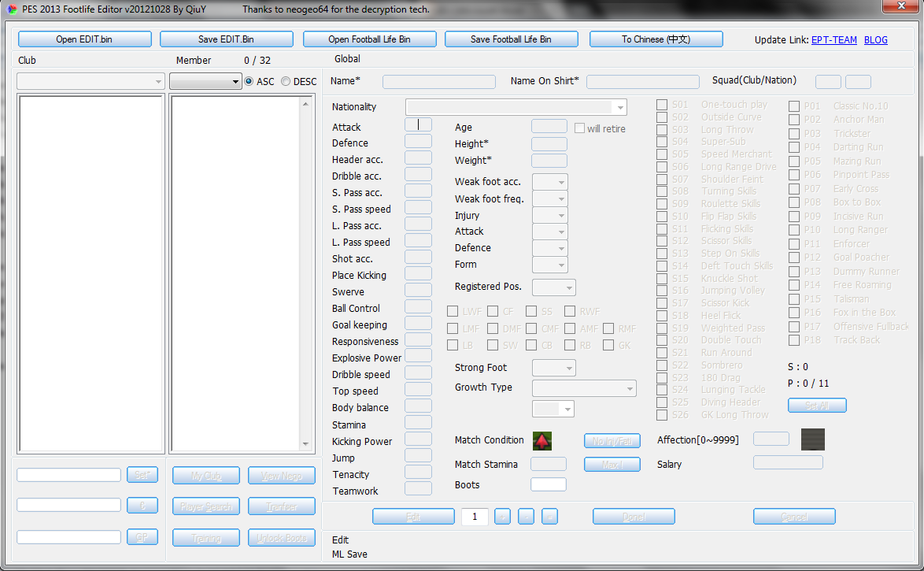Click the Attack stat input box

point(419,124)
